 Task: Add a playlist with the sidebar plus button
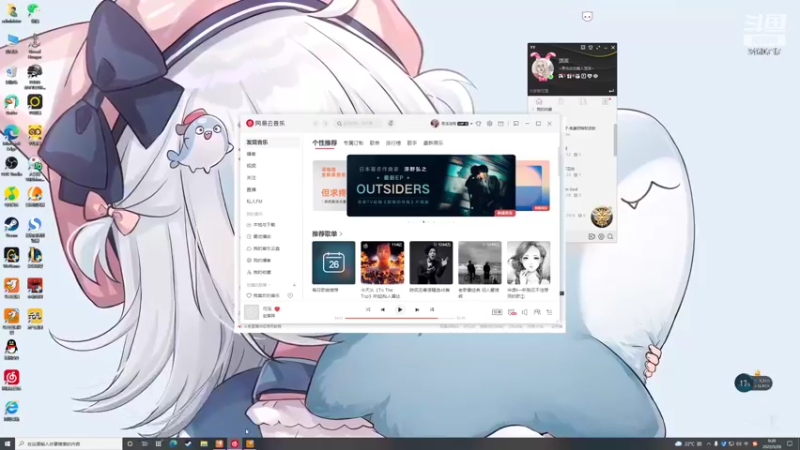[x=294, y=285]
